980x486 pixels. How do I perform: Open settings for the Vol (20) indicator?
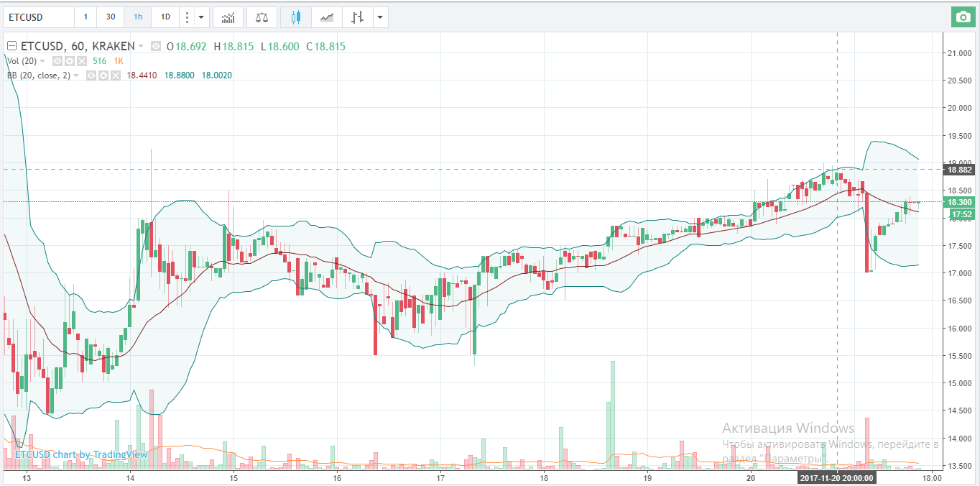pos(70,61)
